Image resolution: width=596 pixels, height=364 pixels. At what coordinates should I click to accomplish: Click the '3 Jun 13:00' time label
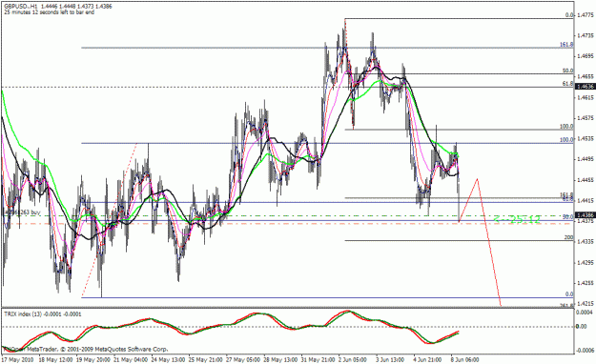point(390,359)
